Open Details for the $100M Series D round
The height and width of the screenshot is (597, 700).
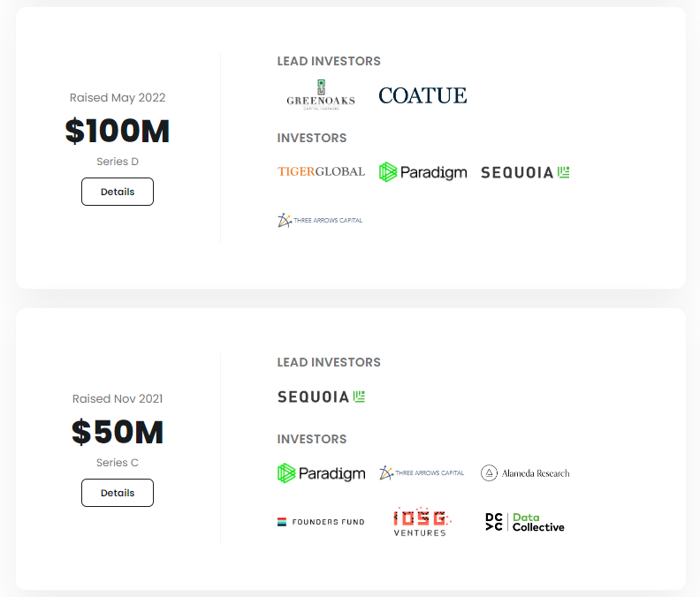coord(118,192)
